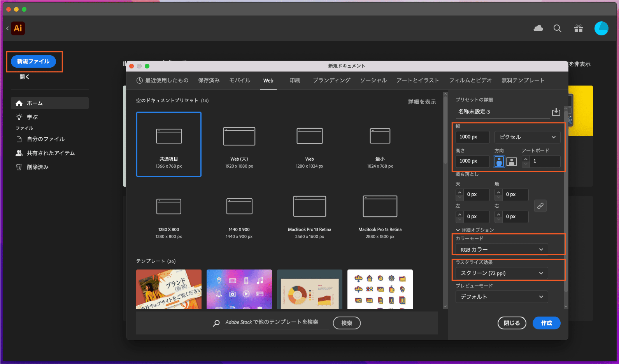Click the preset list vertical scrollbar

[x=445, y=129]
